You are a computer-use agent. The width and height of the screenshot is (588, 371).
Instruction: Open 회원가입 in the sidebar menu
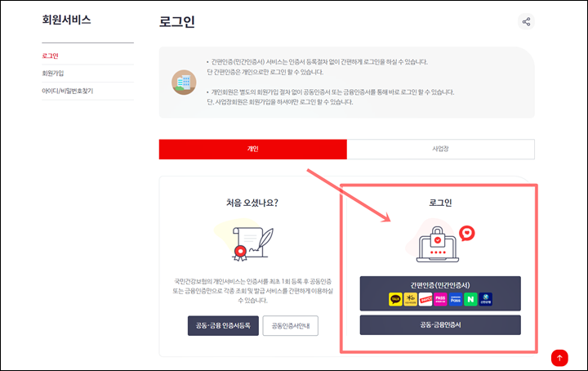(52, 74)
